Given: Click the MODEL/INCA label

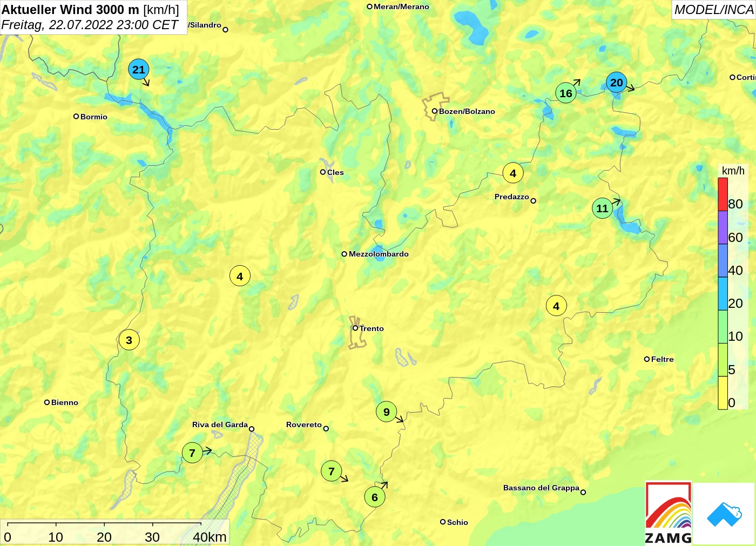Looking at the screenshot, I should (714, 10).
